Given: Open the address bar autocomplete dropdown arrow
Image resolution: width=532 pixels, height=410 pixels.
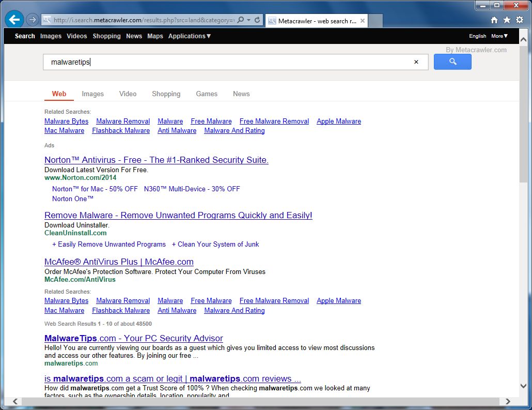Looking at the screenshot, I should coord(248,20).
